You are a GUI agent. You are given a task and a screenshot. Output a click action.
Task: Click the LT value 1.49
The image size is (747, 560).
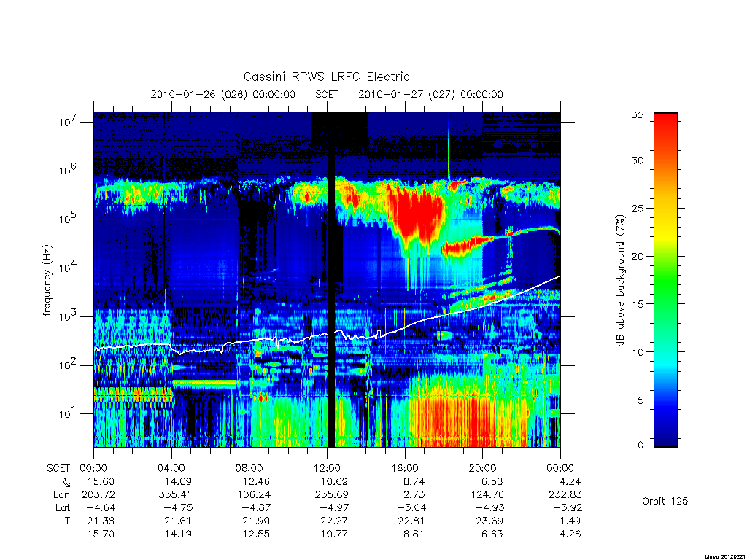coord(570,521)
